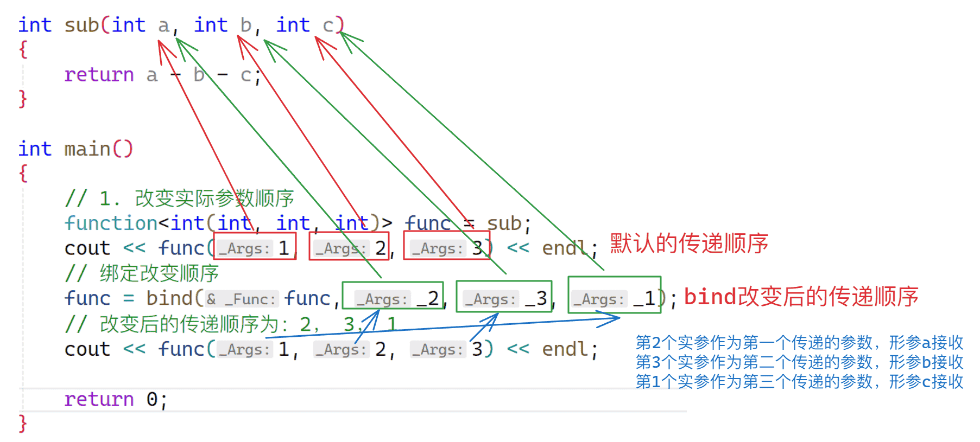Click 'endl' on the first cout line
Viewport: 980px width, 442px height.
(x=565, y=248)
